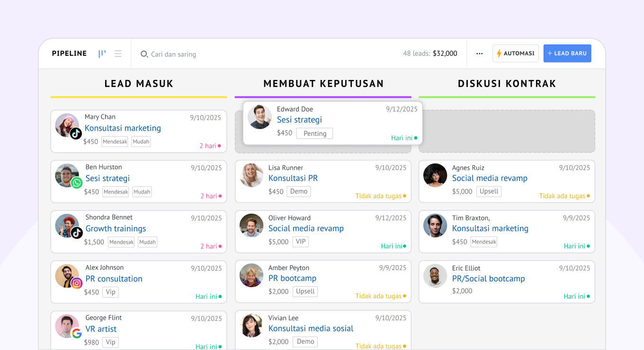Click the purple Membuat Keputusan color bar
This screenshot has width=644, height=350.
323,97
